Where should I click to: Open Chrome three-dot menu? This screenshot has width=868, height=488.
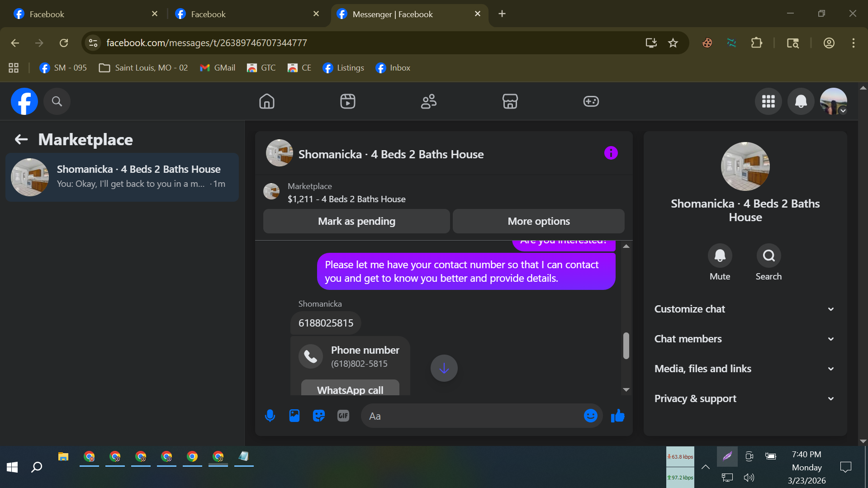tap(854, 43)
